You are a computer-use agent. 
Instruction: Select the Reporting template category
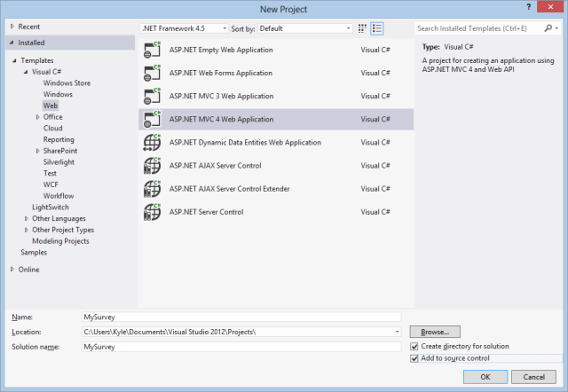59,139
